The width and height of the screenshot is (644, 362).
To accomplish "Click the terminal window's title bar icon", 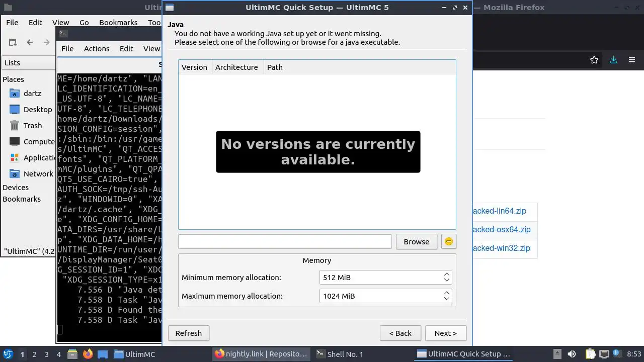I will [x=63, y=34].
